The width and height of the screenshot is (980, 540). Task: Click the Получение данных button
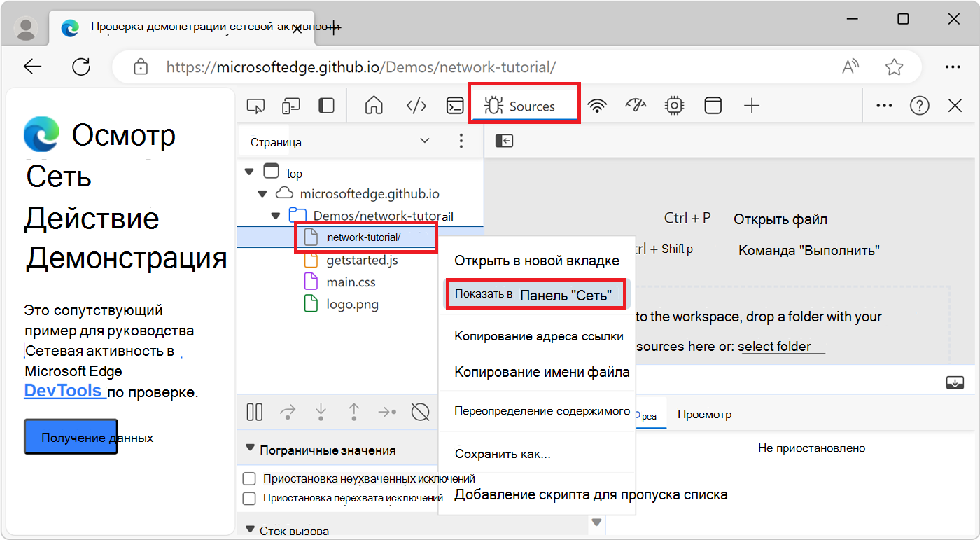tap(70, 436)
